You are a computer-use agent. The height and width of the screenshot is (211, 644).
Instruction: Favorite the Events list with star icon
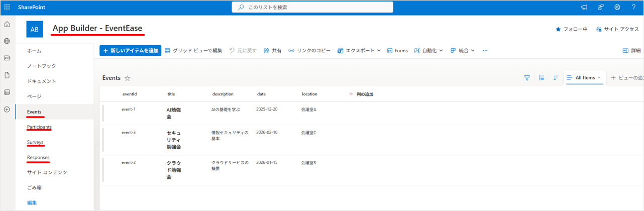128,78
